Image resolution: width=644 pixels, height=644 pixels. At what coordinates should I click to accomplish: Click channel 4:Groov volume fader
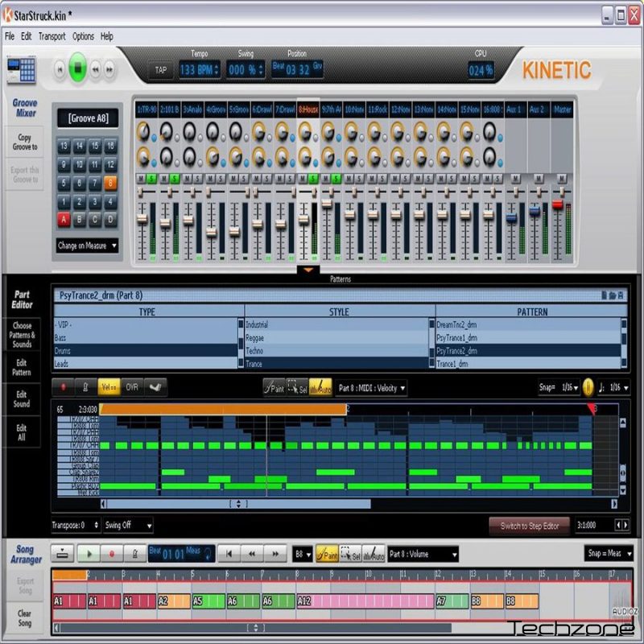211,233
